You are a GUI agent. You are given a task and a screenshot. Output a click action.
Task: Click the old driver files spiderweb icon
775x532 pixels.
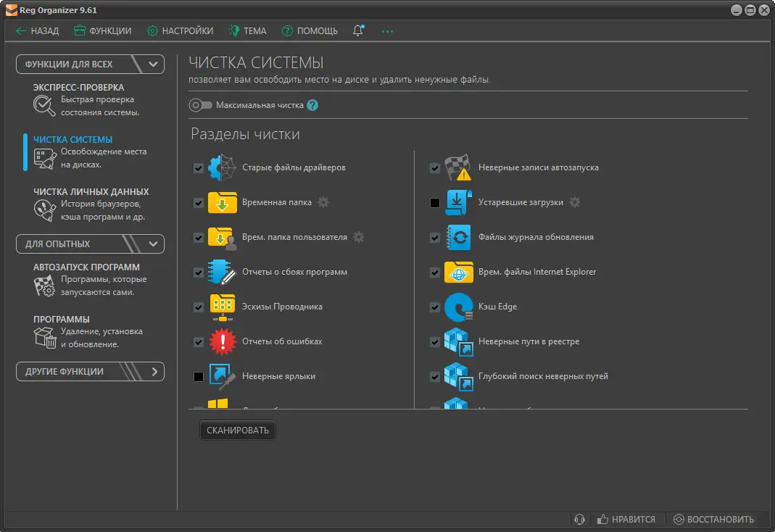click(222, 168)
